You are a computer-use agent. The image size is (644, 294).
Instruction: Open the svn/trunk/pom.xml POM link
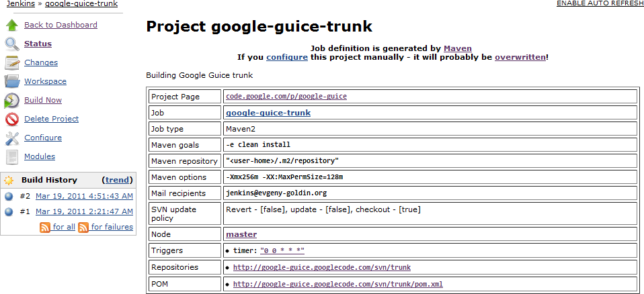[338, 284]
